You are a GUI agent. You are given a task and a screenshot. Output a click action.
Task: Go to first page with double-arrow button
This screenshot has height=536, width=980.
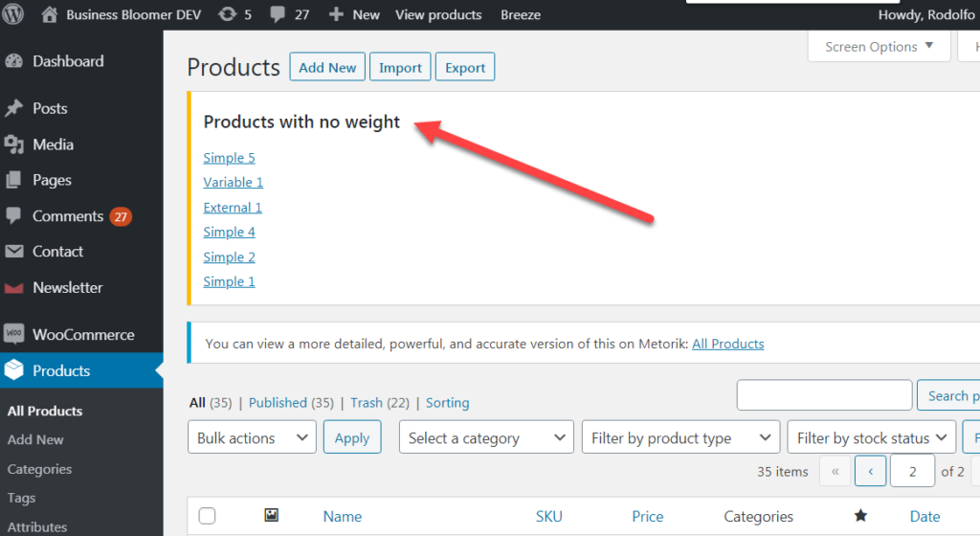(x=835, y=471)
